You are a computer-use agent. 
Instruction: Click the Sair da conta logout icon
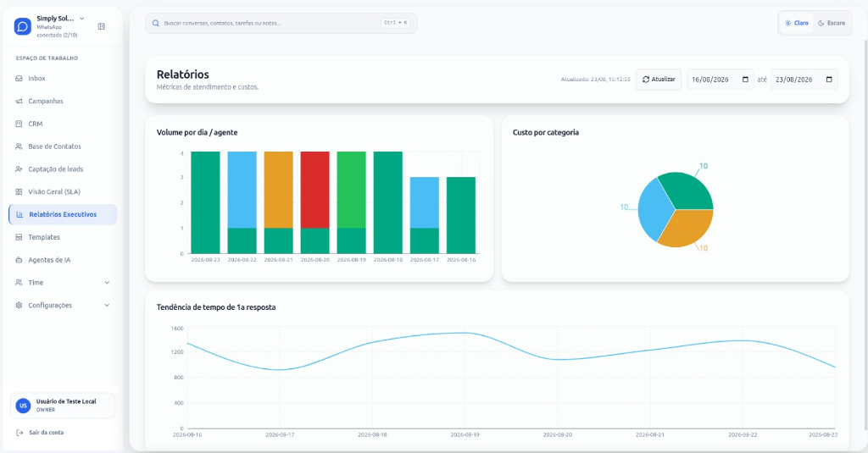(x=20, y=433)
